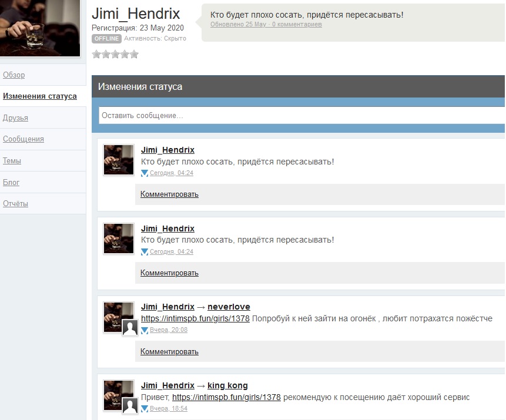This screenshot has width=506, height=420.
Task: Click the neverlove default avatar silhouette icon
Action: point(130,328)
